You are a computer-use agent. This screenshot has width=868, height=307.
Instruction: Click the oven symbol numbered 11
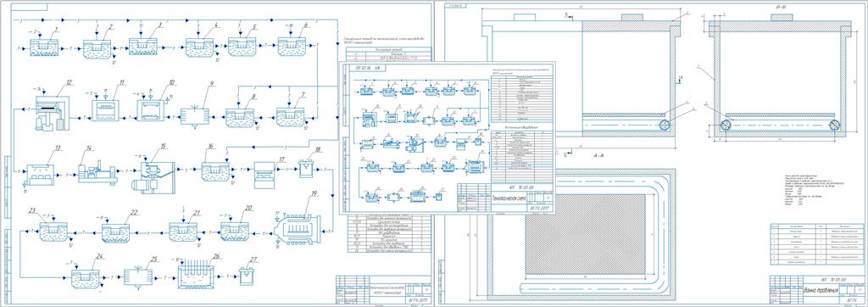pyautogui.click(x=105, y=109)
